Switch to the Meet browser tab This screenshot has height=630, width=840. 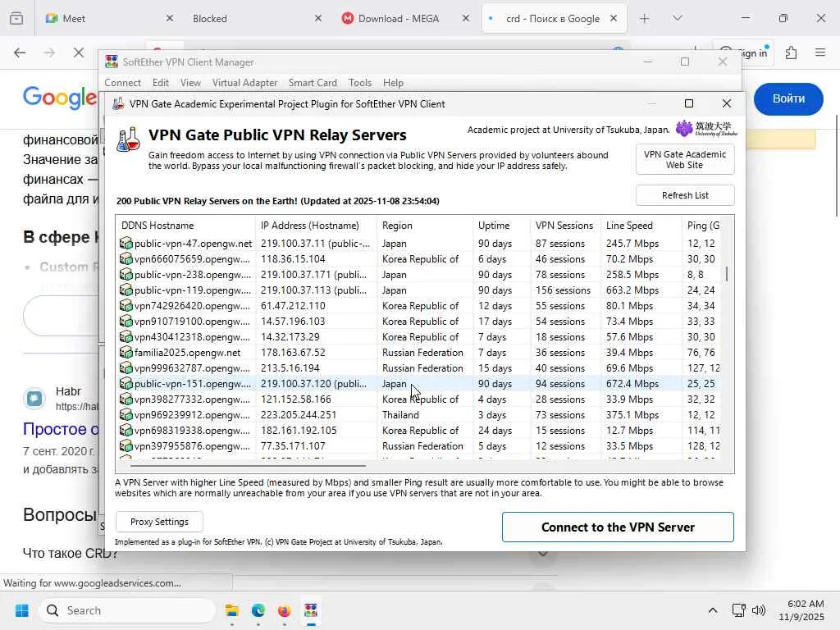tap(107, 18)
